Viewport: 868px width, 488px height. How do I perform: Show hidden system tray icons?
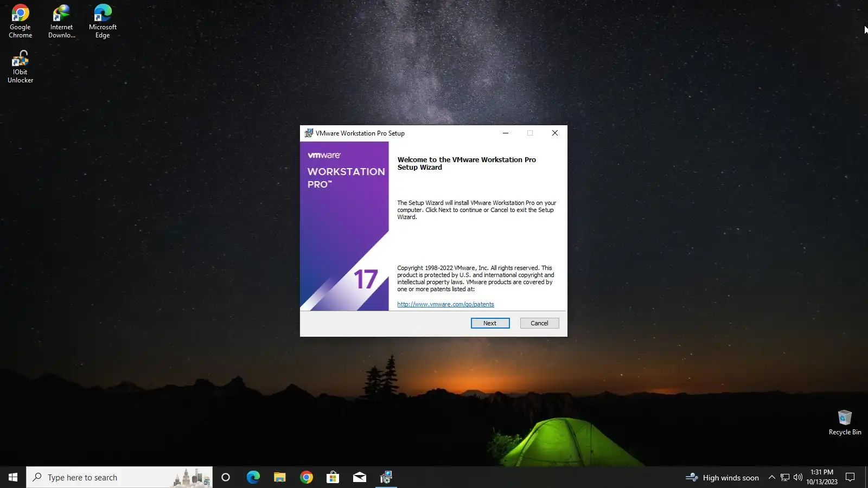tap(771, 478)
